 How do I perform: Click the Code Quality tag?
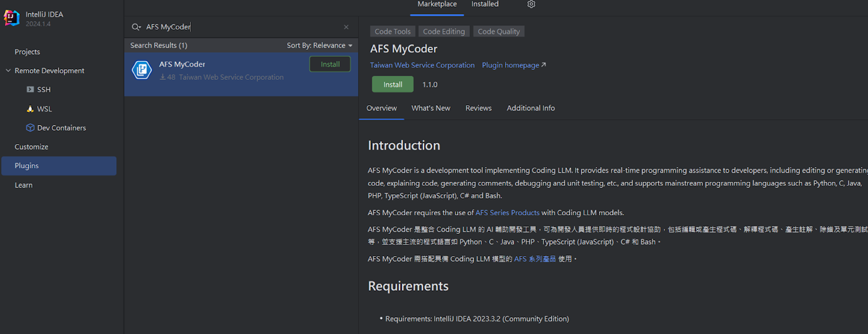[499, 32]
